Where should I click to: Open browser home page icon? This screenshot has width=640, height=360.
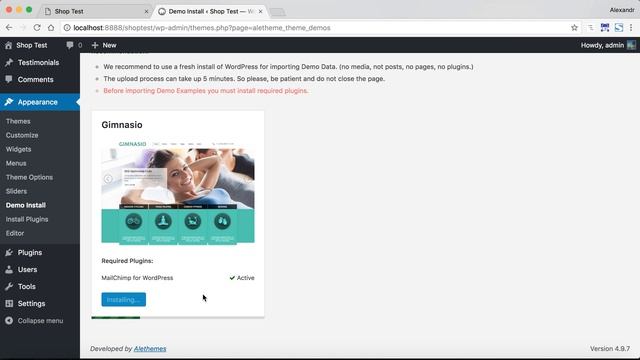click(x=51, y=28)
